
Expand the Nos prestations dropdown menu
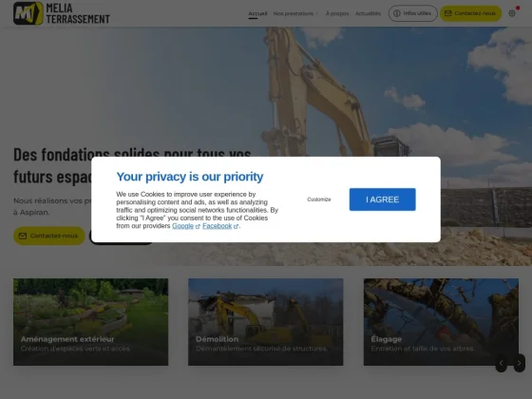(295, 13)
